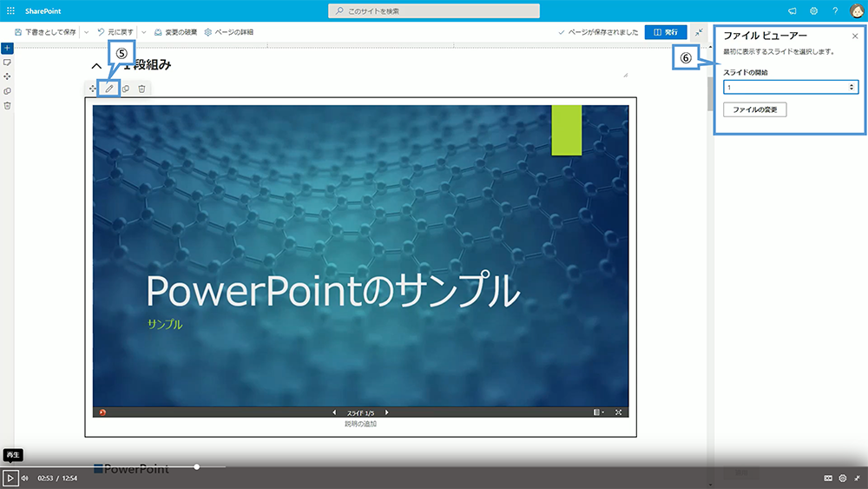The image size is (868, 489).
Task: Click 説明の追加 caption field
Action: 360,424
